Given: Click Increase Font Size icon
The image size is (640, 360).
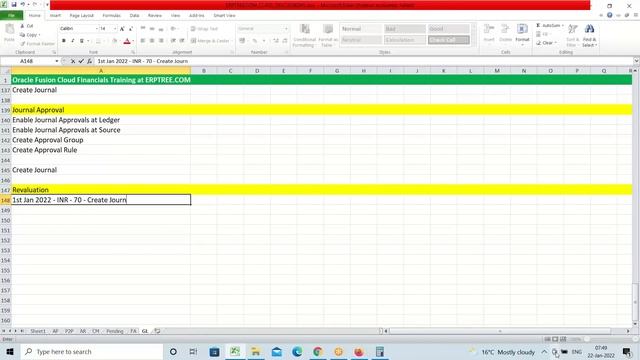Looking at the screenshot, I should click(122, 29).
